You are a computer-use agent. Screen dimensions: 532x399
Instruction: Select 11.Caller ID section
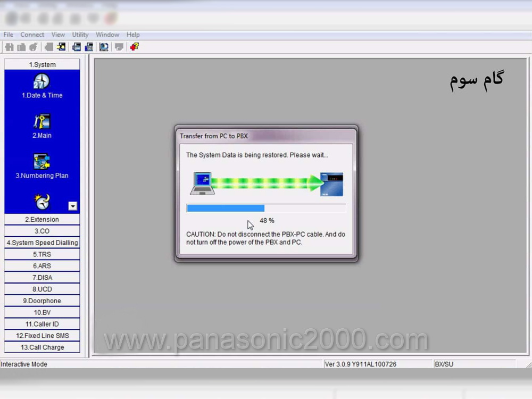tap(42, 324)
